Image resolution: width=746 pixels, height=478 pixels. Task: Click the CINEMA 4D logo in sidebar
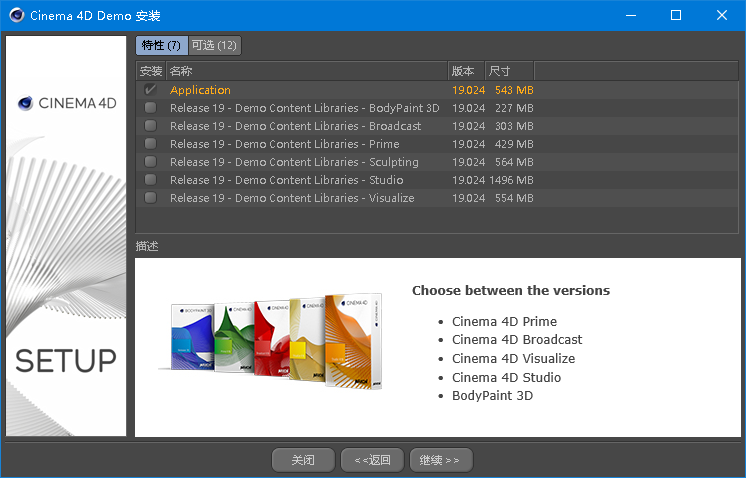[x=67, y=103]
